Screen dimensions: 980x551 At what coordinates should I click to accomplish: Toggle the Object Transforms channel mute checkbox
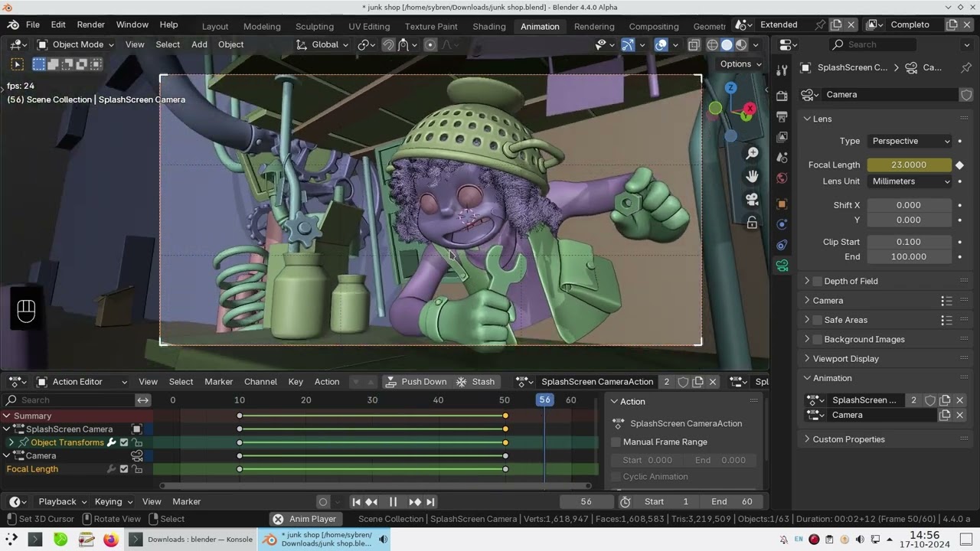tap(124, 442)
